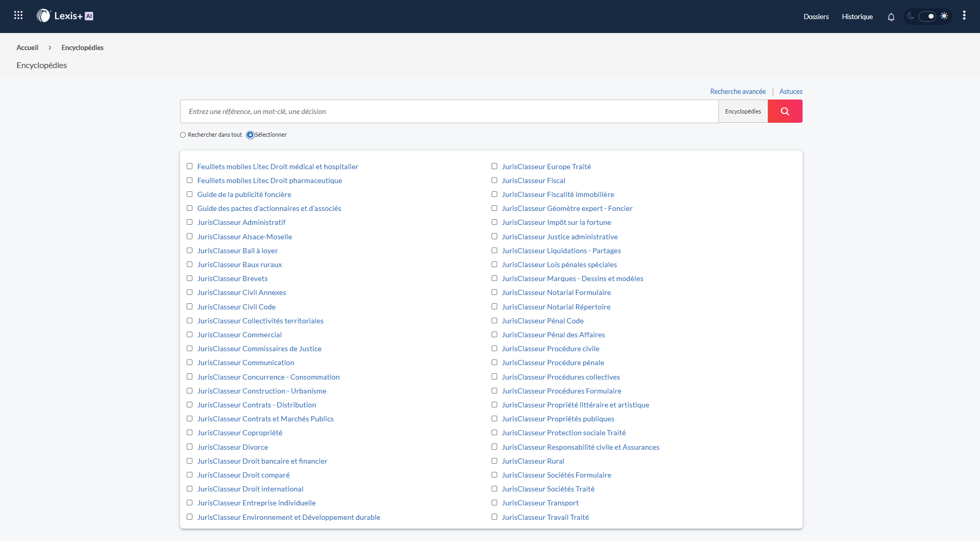Choose the 'Sélectionner' radio option
This screenshot has height=542, width=980.
(250, 135)
